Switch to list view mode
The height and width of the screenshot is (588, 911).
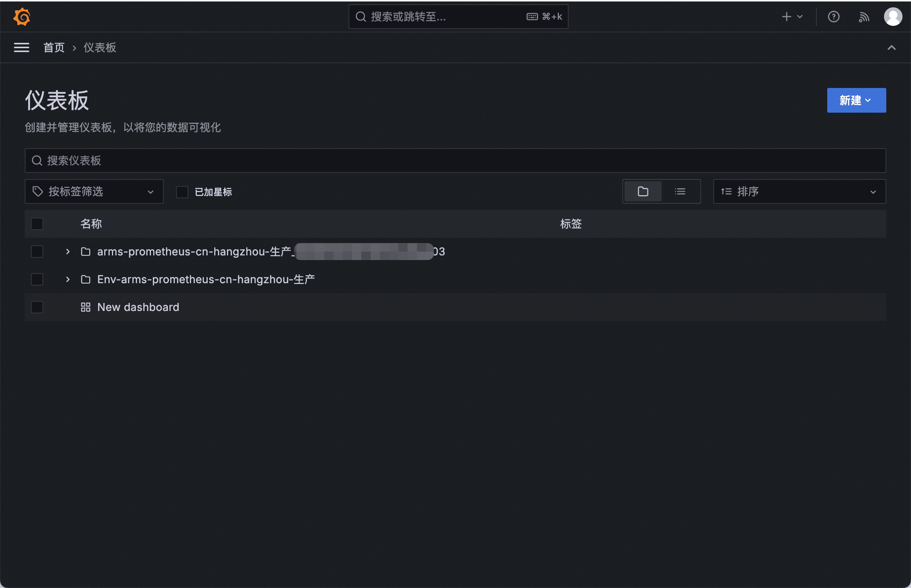(680, 191)
